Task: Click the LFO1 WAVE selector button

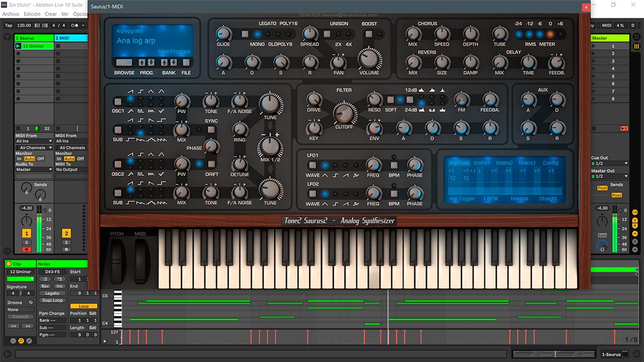Action: pos(312,165)
